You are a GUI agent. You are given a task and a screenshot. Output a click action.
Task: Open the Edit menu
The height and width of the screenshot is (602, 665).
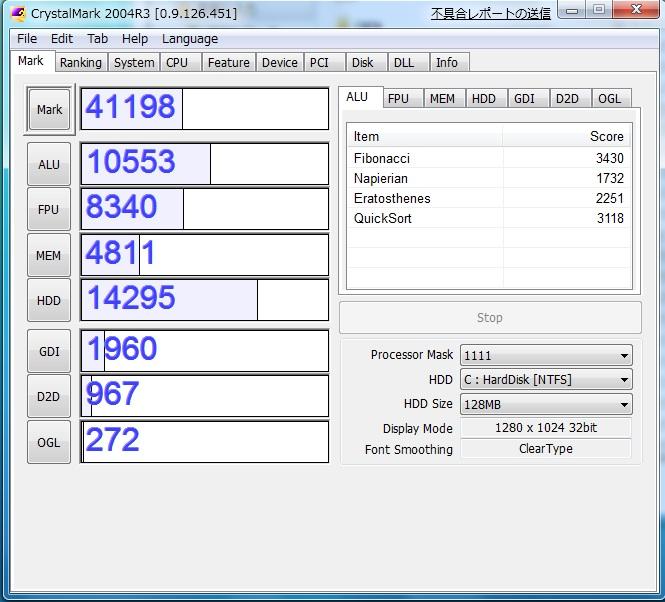coord(62,38)
